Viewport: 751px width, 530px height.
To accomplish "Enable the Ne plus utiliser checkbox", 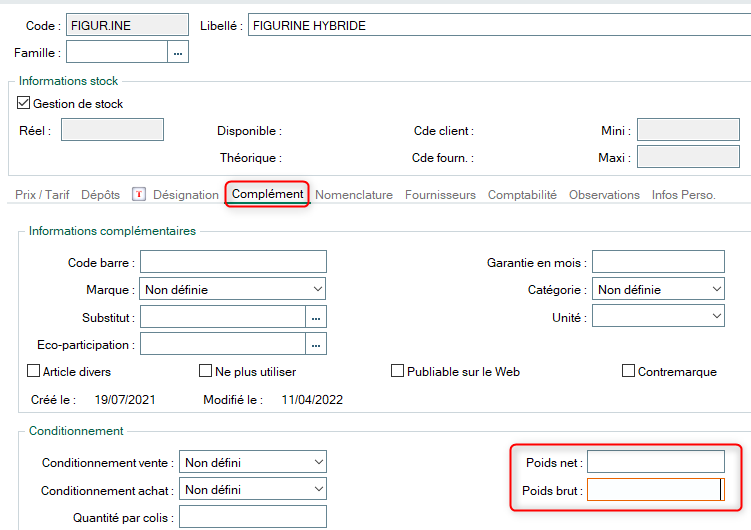I will click(205, 371).
